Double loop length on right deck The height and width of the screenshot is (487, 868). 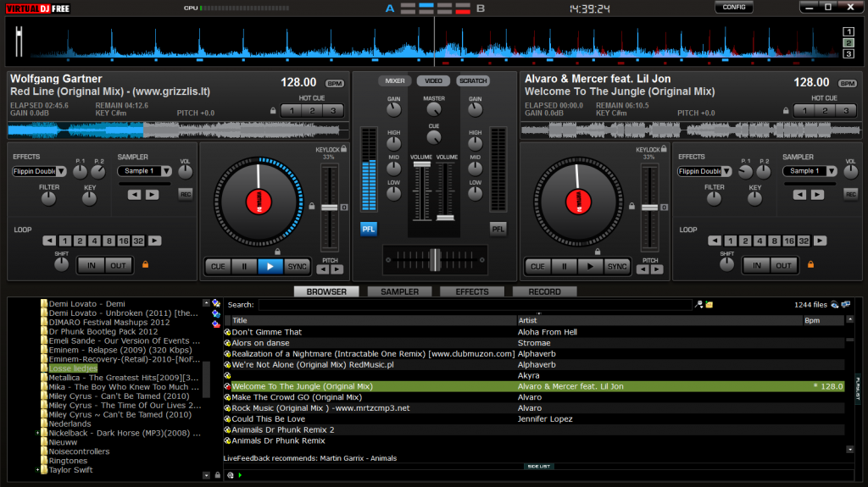tap(820, 241)
